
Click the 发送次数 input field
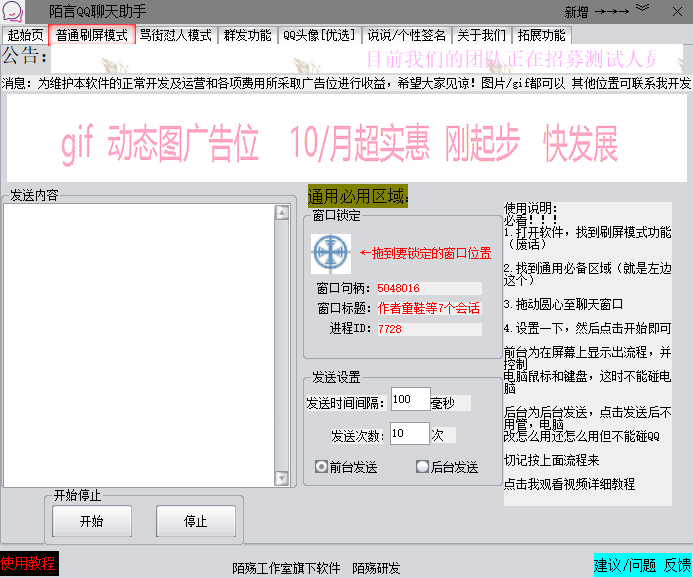409,434
